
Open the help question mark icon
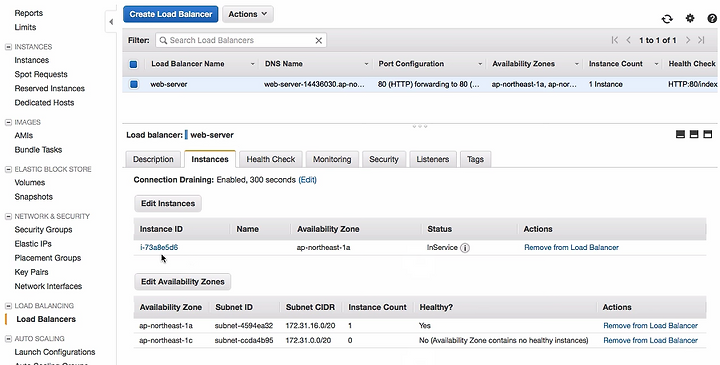point(712,18)
